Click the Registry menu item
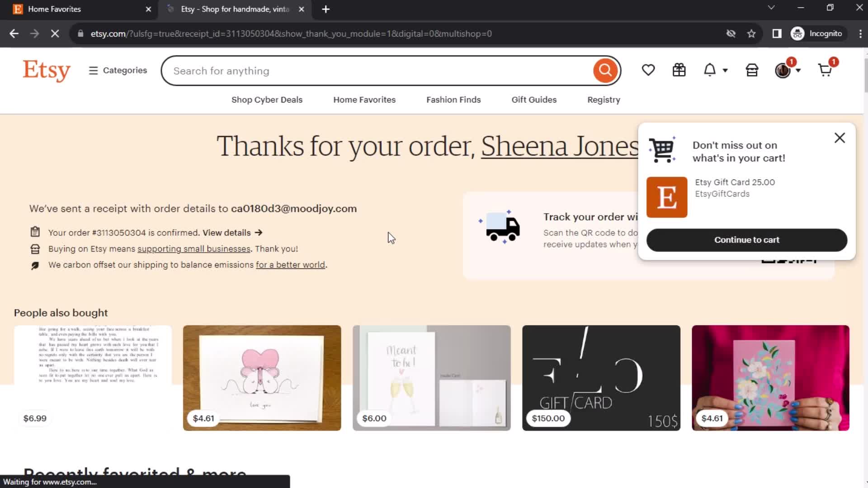This screenshot has width=868, height=488. click(604, 99)
